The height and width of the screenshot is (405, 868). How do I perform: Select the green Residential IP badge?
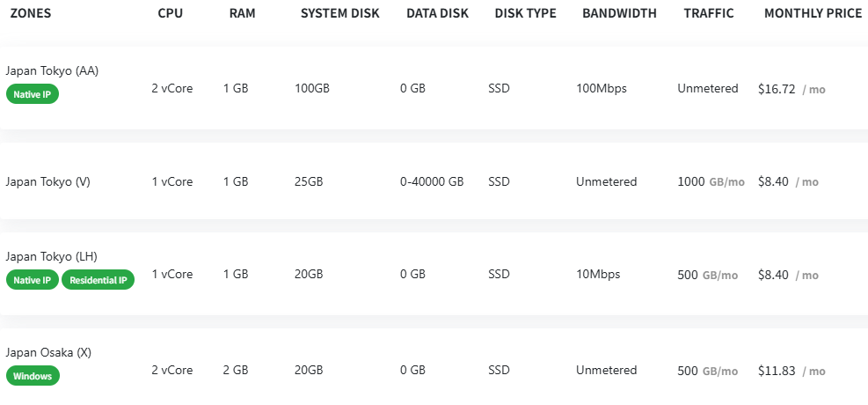pos(98,280)
